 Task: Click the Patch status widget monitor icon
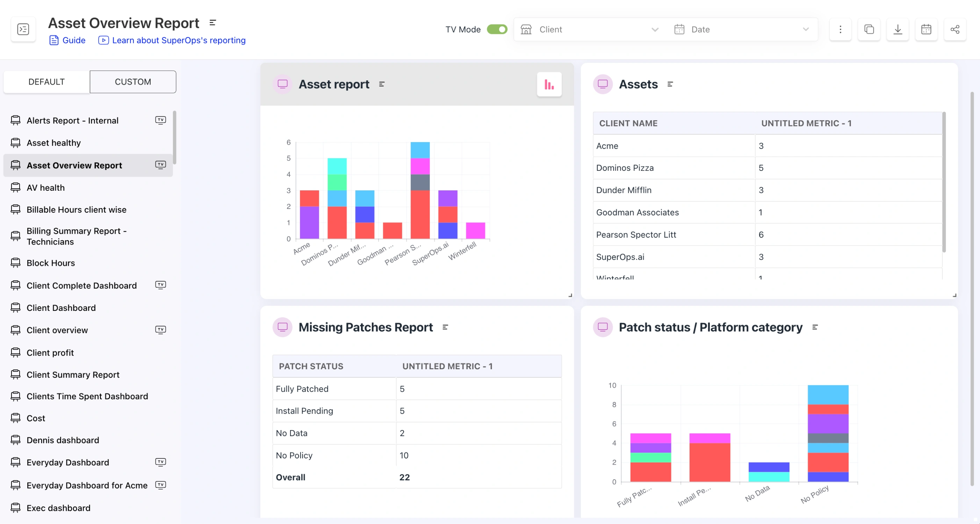(x=603, y=327)
